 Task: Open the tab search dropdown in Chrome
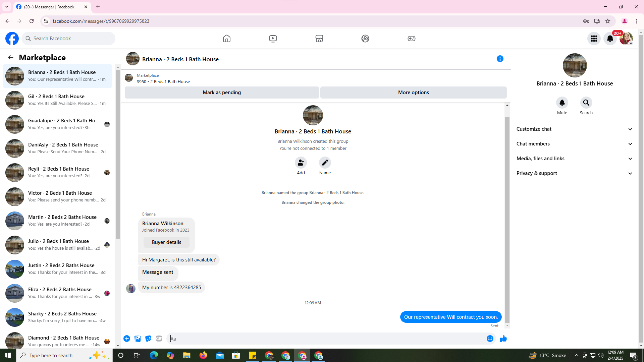[7, 7]
